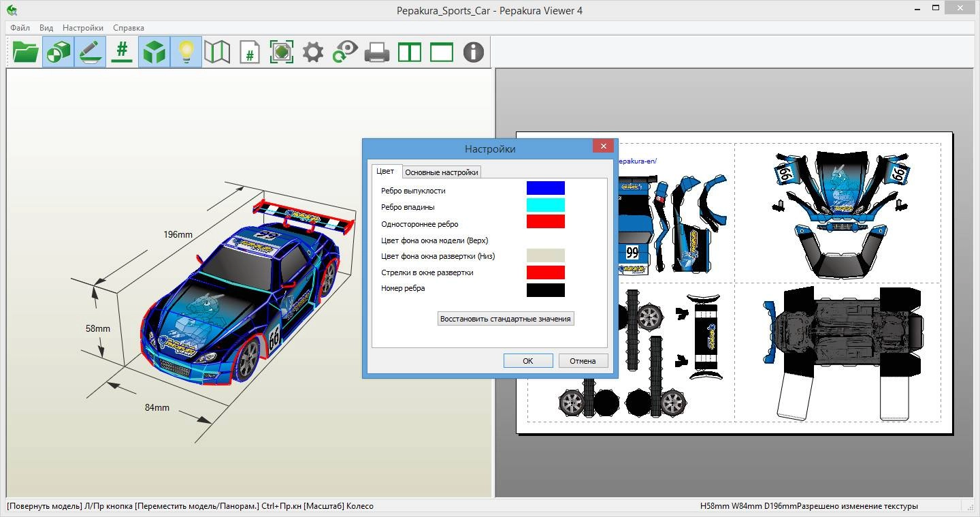The height and width of the screenshot is (517, 980).
Task: Pick the red Одностороннее ребро color swatch
Action: click(546, 221)
